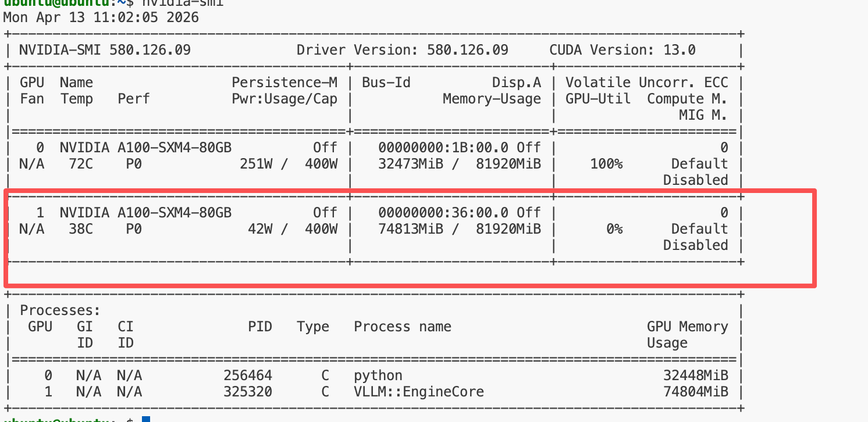This screenshot has height=422, width=868.
Task: Click the 0% GPU-Util value
Action: [x=614, y=229]
